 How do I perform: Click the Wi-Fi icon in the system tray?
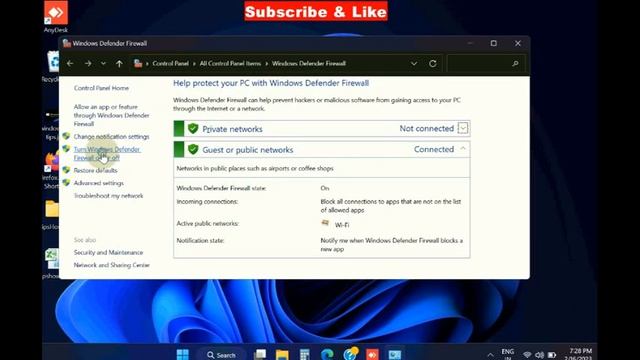pyautogui.click(x=527, y=355)
